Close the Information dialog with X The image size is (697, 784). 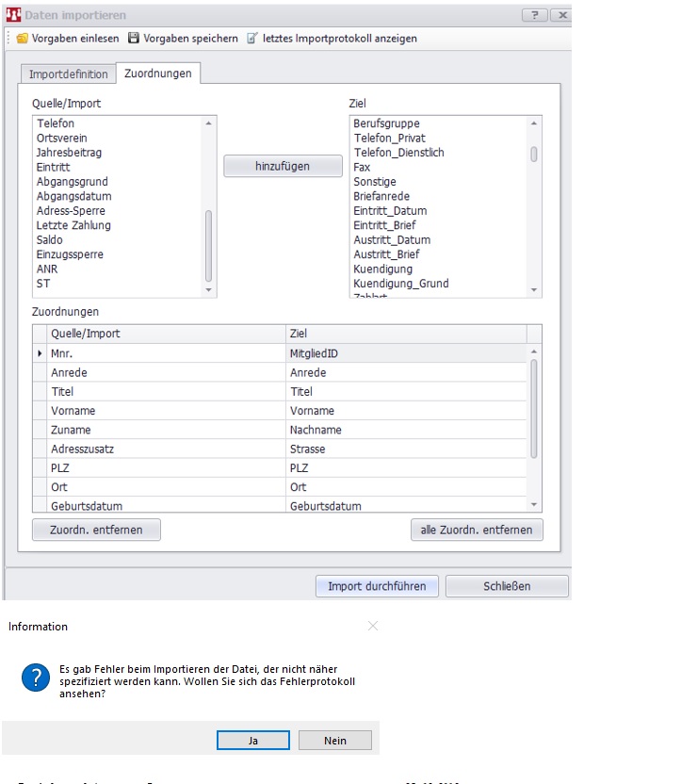373,626
